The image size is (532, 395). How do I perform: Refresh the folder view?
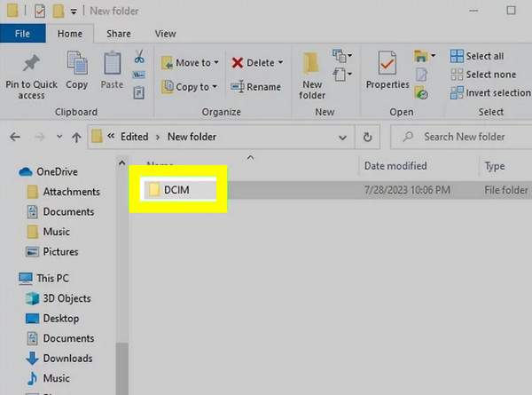pos(367,138)
